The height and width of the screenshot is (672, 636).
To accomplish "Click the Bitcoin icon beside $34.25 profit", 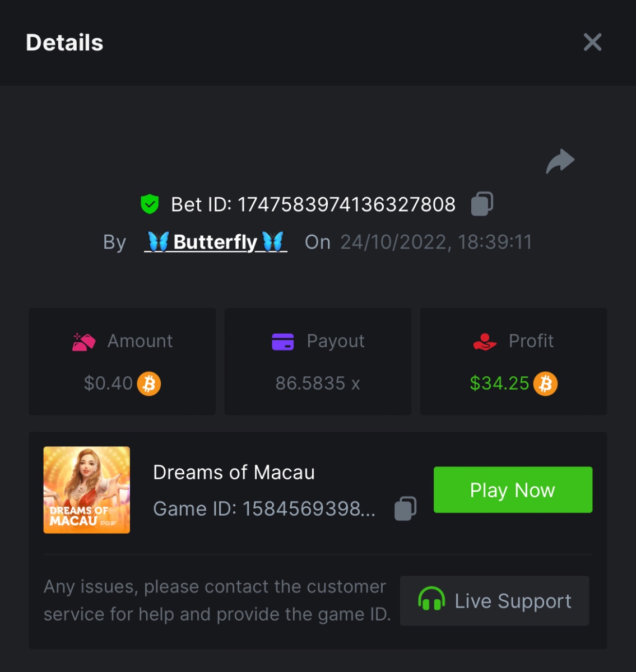I will coord(545,384).
